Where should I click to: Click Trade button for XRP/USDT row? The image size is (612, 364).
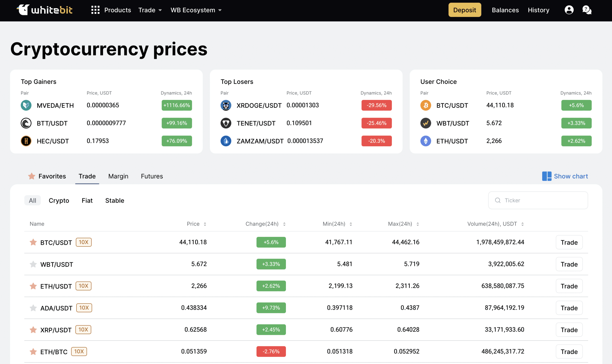coord(569,330)
